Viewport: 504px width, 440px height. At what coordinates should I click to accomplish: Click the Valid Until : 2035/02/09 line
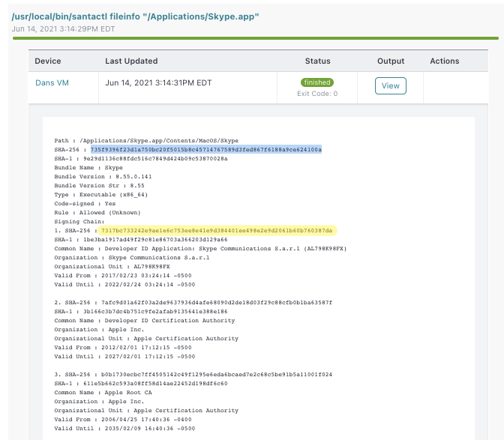pyautogui.click(x=124, y=429)
